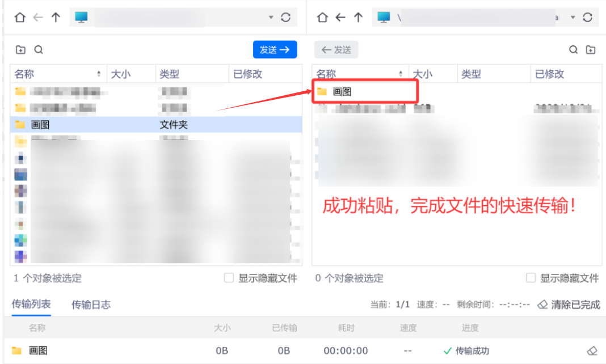This screenshot has width=606, height=364.
Task: Click the refresh icon in the right panel
Action: coord(588,16)
